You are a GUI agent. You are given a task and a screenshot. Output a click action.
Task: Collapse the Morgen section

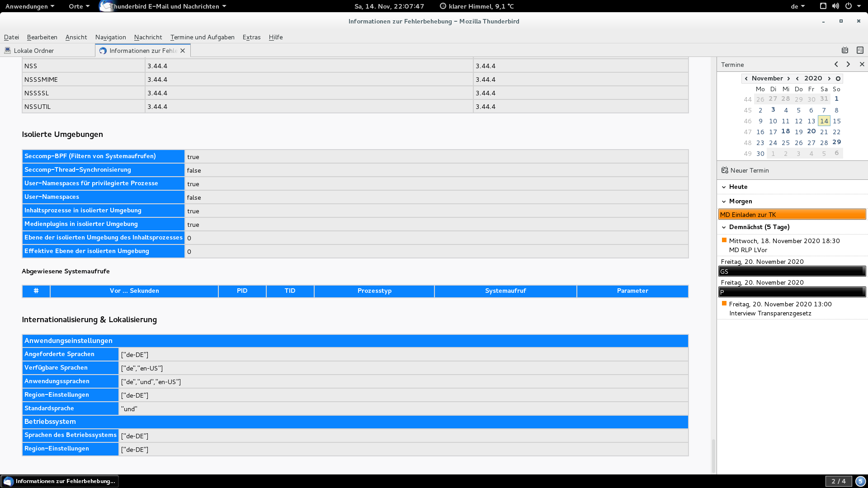pyautogui.click(x=724, y=201)
